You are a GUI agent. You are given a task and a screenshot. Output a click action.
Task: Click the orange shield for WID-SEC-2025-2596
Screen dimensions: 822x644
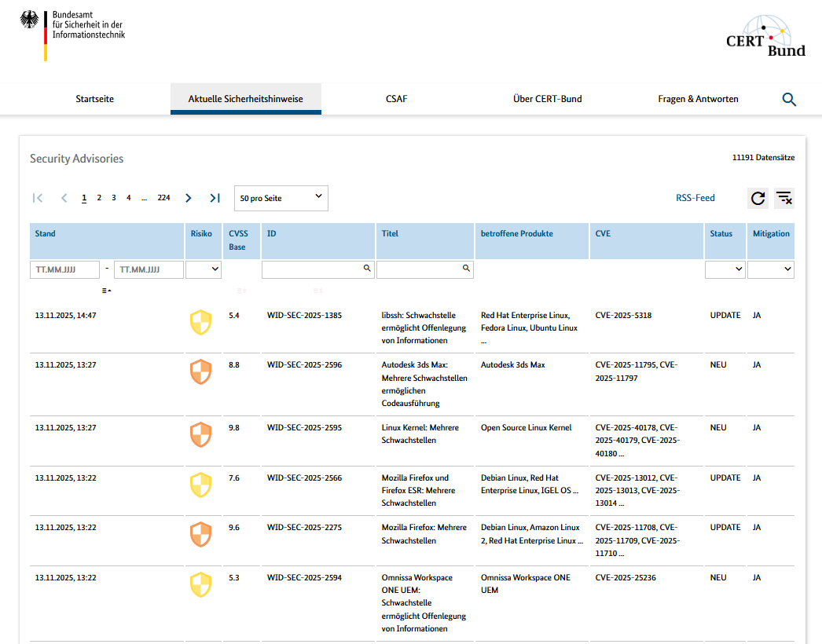[x=201, y=372]
